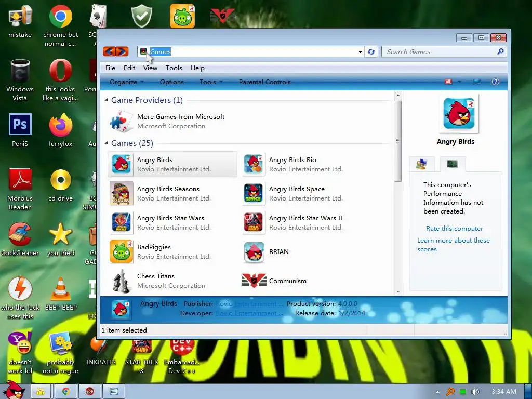Open the Organize dropdown menu
532x399 pixels.
(127, 82)
